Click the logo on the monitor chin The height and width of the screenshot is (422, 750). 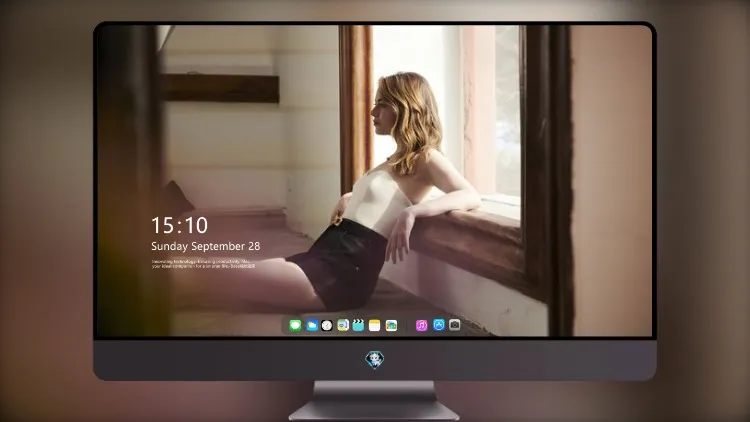coord(375,360)
